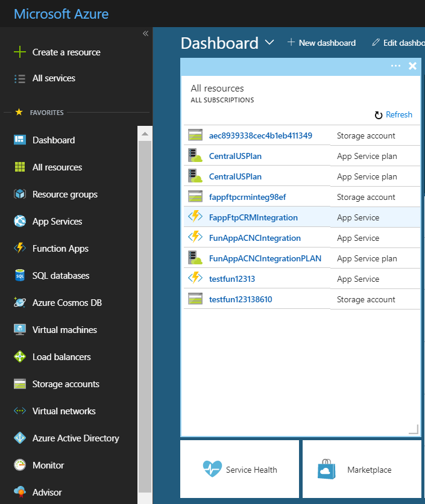Screen dimensions: 425x504
Task: Click the All services list icon
Action: [20, 78]
